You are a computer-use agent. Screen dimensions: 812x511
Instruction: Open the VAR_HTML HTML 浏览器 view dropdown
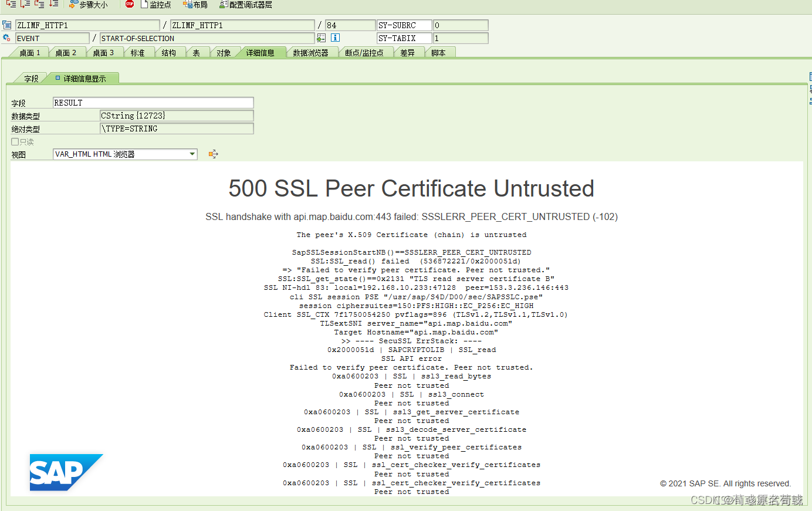click(x=125, y=154)
